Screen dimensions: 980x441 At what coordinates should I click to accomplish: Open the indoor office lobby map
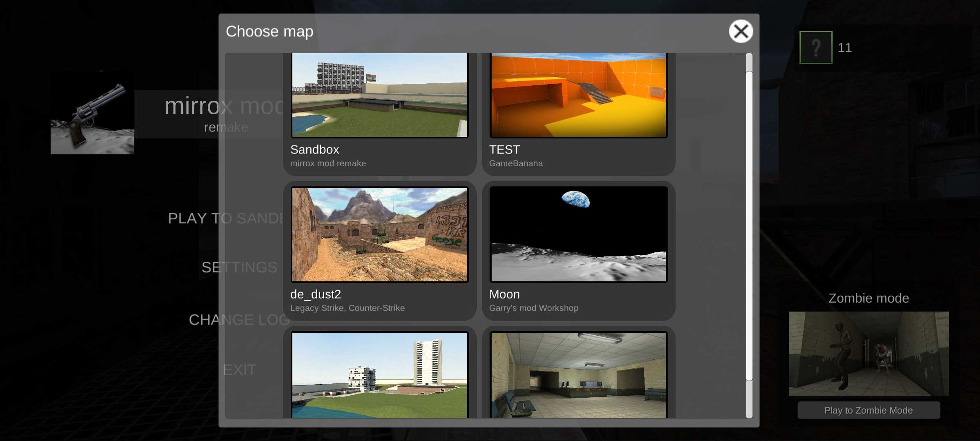[578, 375]
